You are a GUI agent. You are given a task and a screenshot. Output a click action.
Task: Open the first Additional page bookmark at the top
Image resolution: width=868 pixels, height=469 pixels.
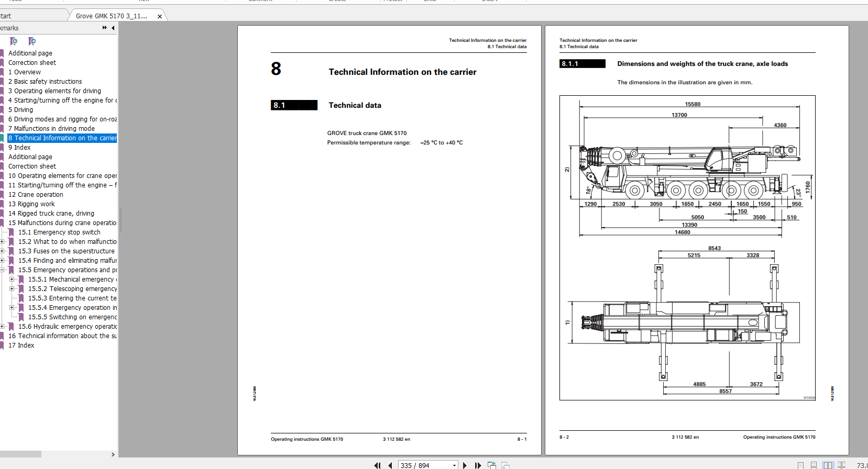(30, 53)
